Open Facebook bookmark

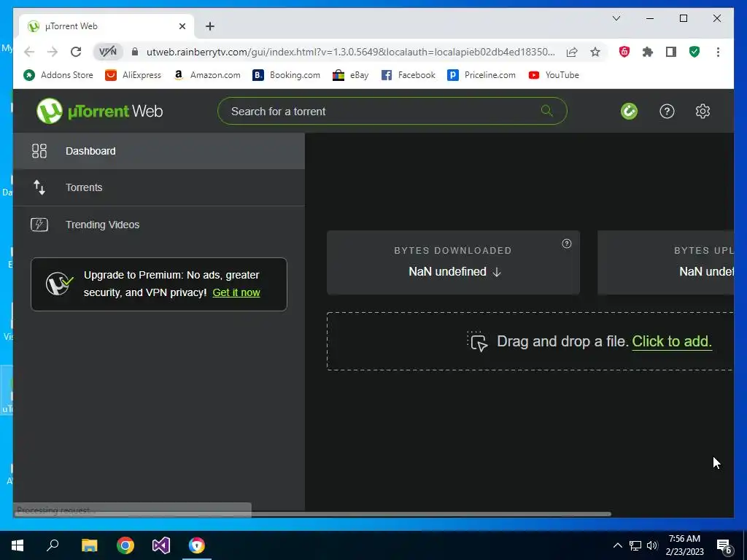point(409,75)
